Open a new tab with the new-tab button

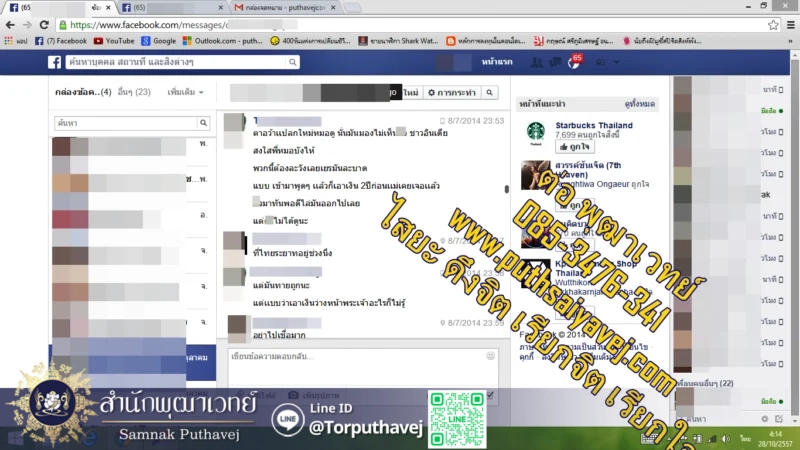tap(352, 8)
